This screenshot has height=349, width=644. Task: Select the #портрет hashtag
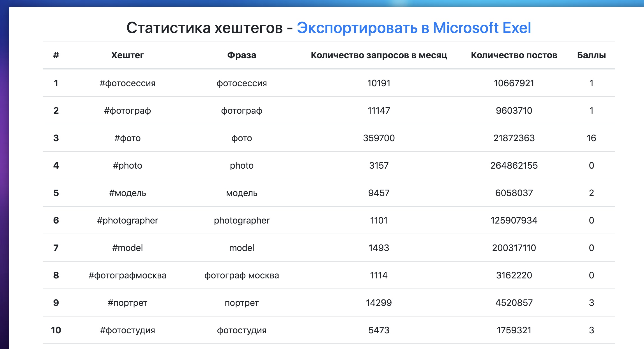[127, 303]
